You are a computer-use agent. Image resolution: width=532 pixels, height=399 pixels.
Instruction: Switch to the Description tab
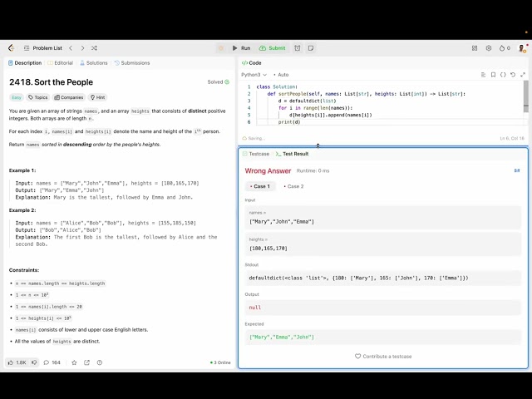pyautogui.click(x=25, y=63)
